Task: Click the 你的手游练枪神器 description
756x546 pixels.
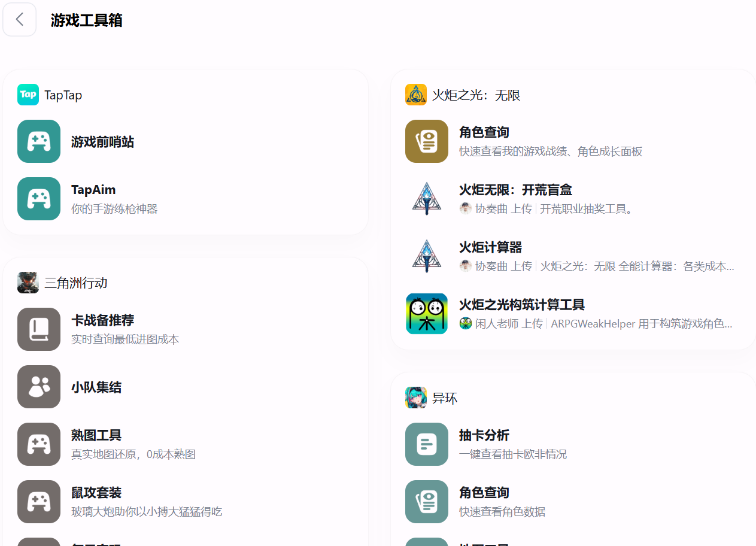Action: click(114, 209)
